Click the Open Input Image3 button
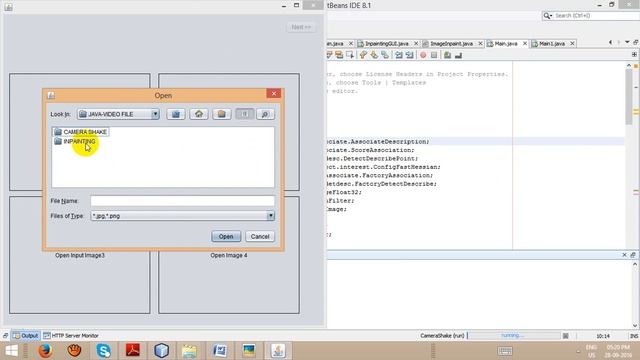 80,255
